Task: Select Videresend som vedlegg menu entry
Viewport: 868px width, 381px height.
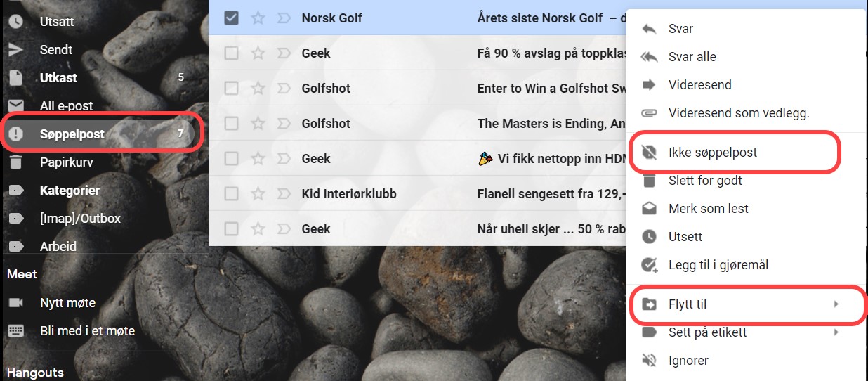Action: click(x=739, y=113)
